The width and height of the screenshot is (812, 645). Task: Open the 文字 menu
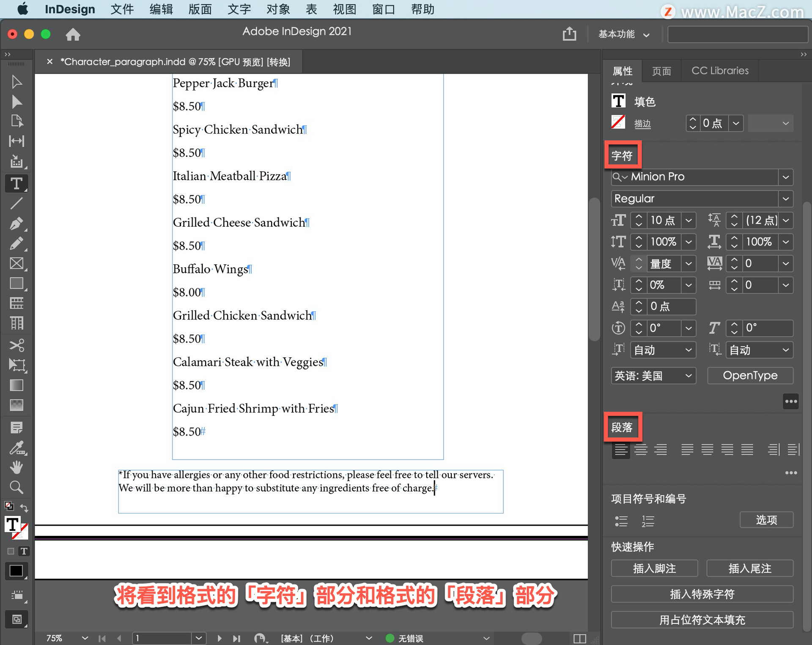click(239, 9)
